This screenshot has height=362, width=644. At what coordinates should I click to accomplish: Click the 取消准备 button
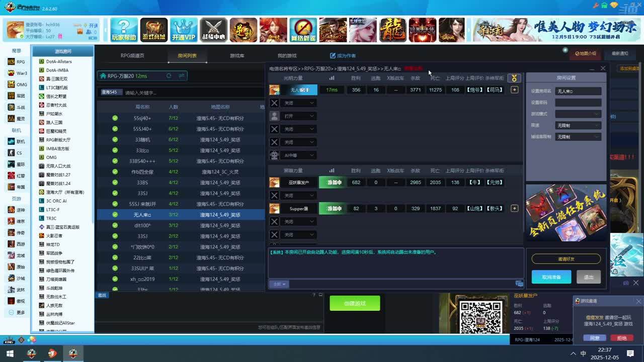[x=551, y=277]
